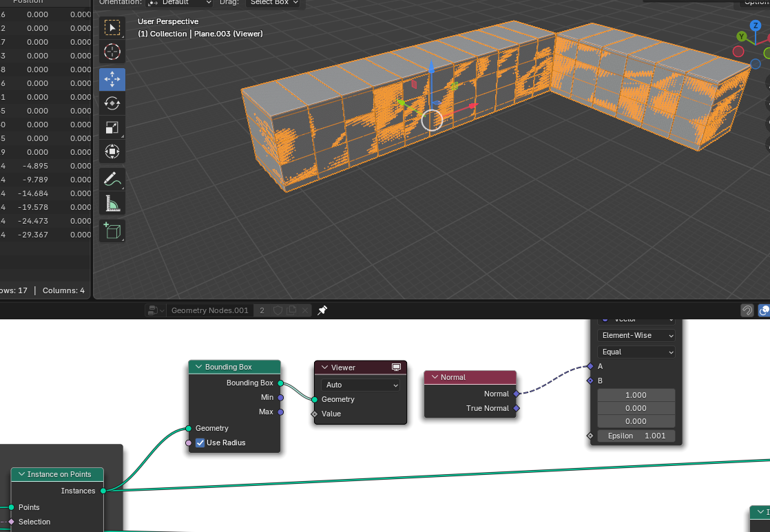This screenshot has width=770, height=532.
Task: Edit the Geometry Nodes.001 name field
Action: 210,310
